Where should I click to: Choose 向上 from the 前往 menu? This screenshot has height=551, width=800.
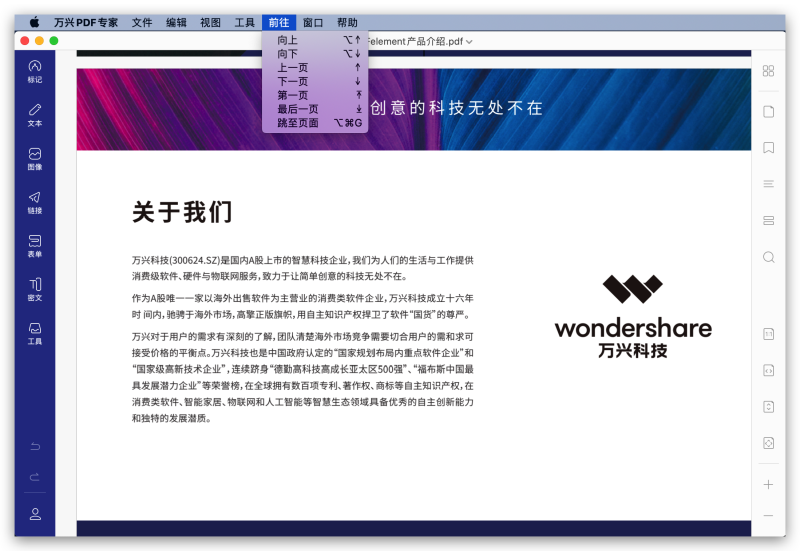[x=315, y=40]
